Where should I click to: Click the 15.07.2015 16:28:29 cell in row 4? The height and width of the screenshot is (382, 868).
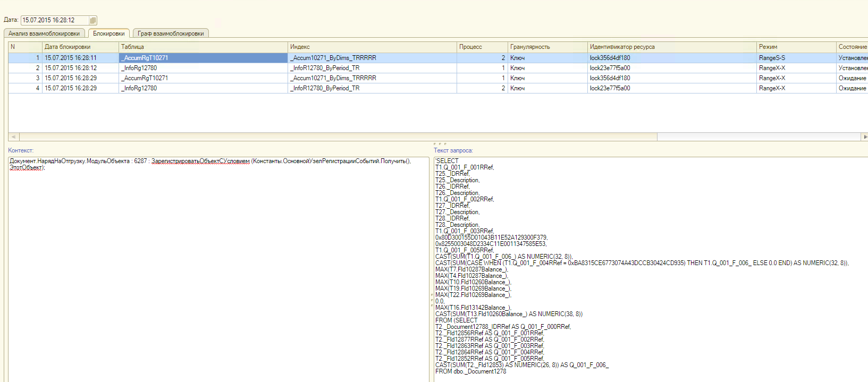[80, 88]
